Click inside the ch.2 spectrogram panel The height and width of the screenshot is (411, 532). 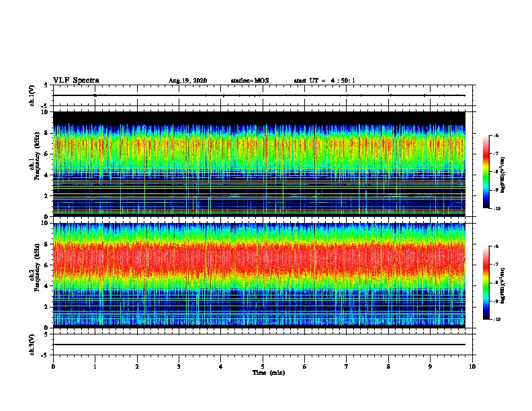tap(259, 275)
